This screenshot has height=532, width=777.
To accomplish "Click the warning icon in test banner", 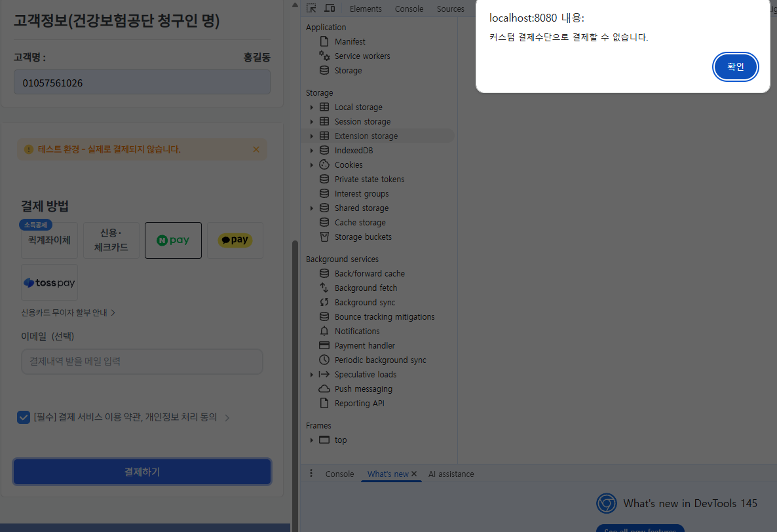I will (29, 149).
